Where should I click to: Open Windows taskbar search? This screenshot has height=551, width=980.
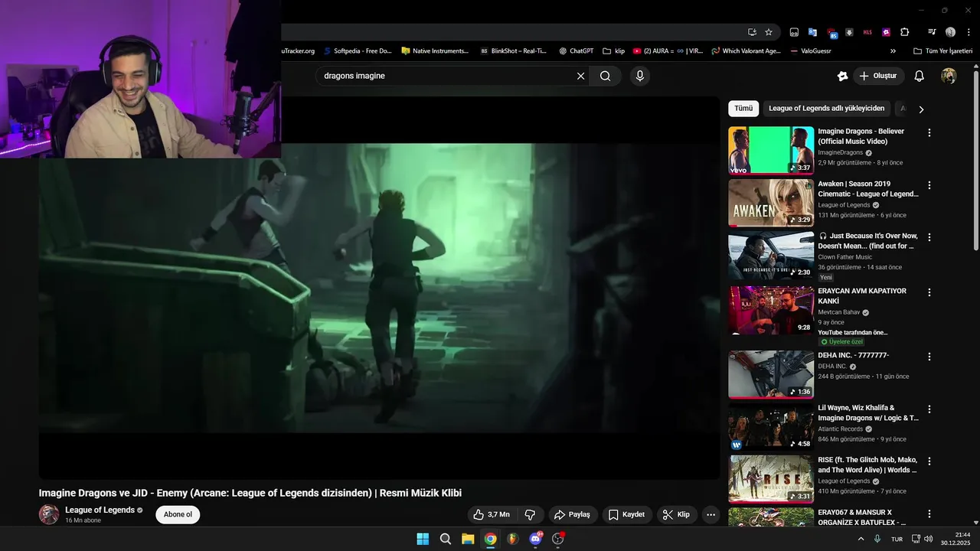click(446, 539)
